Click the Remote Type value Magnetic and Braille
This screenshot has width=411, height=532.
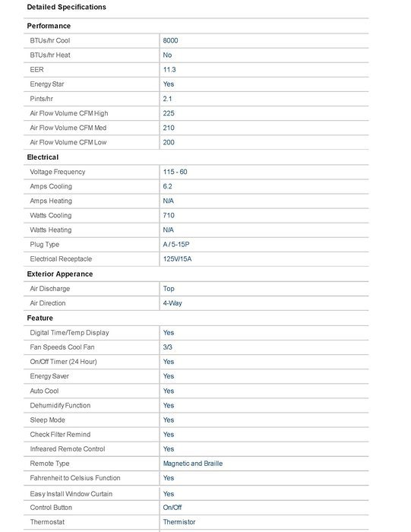point(193,464)
